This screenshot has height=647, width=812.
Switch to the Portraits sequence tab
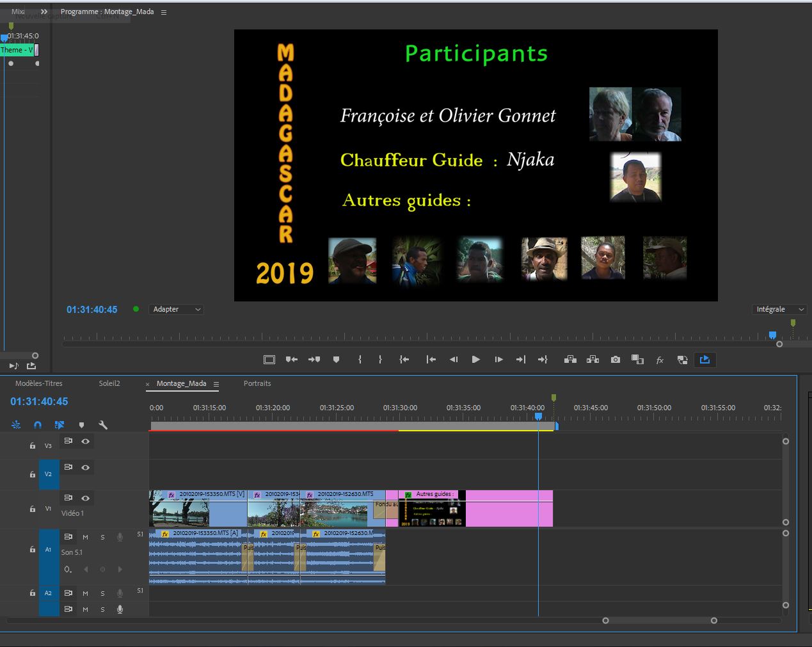257,383
